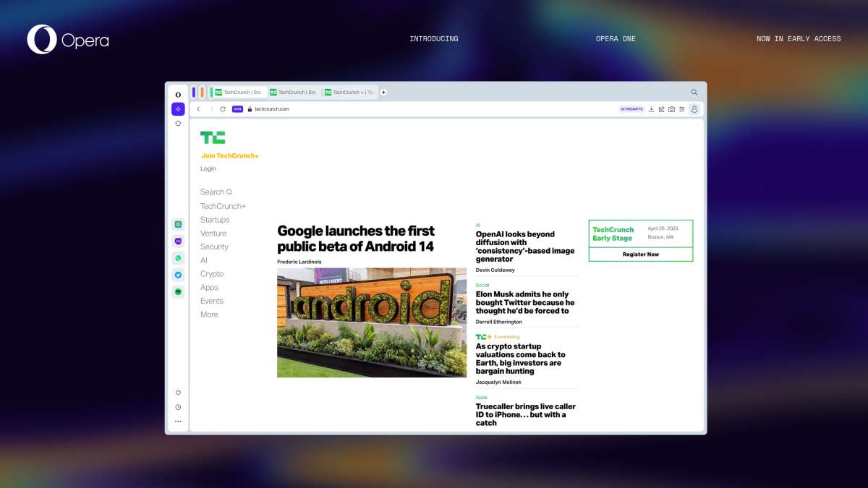Click the Join TechCrunch+ link

[x=229, y=155]
